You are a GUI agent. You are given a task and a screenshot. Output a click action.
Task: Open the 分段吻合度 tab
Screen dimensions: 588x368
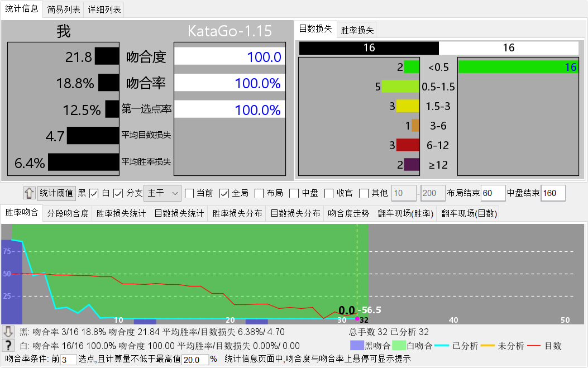[x=68, y=214]
